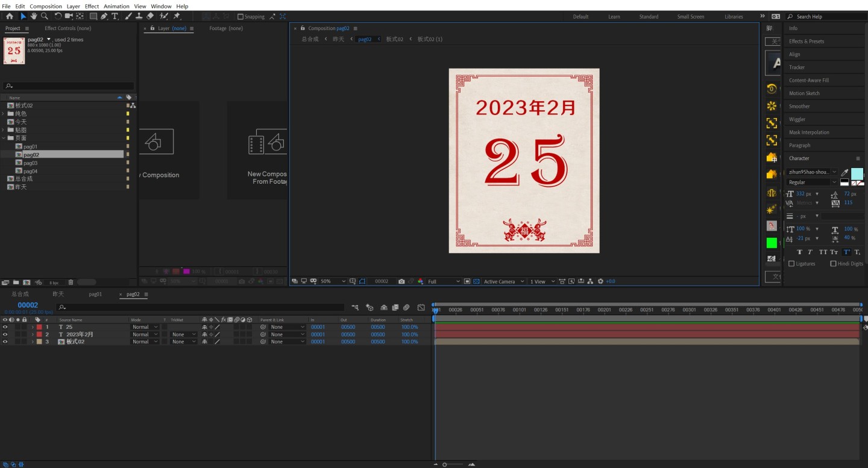Click red label color of layer 1

(x=39, y=327)
